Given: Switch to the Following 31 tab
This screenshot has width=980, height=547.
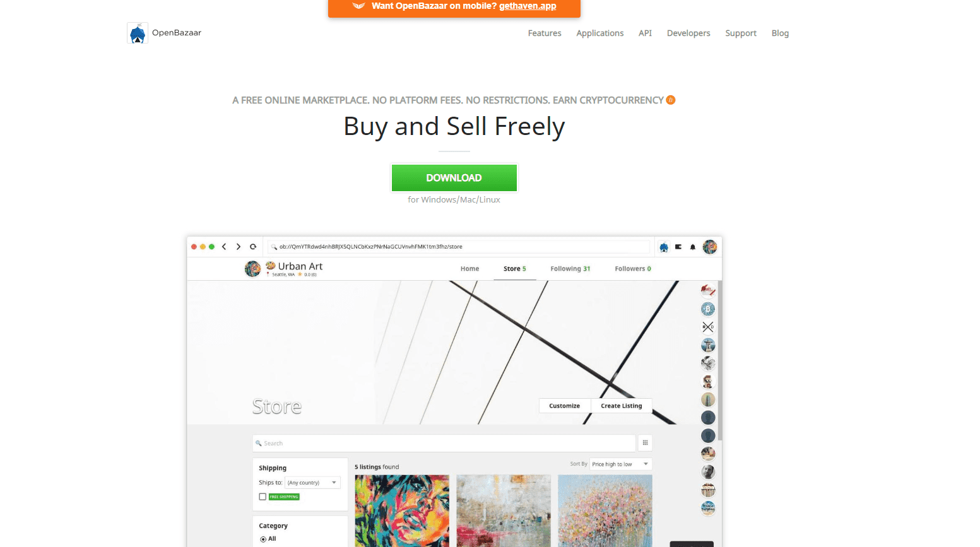Looking at the screenshot, I should [x=570, y=269].
